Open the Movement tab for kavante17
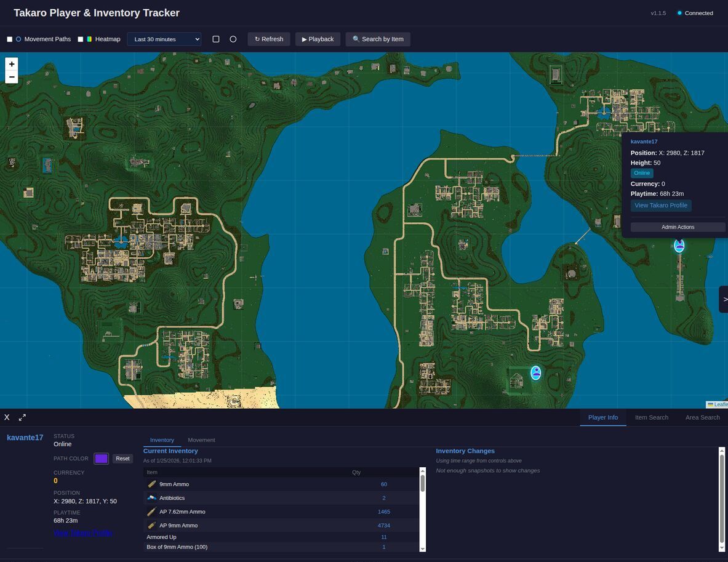 click(201, 440)
